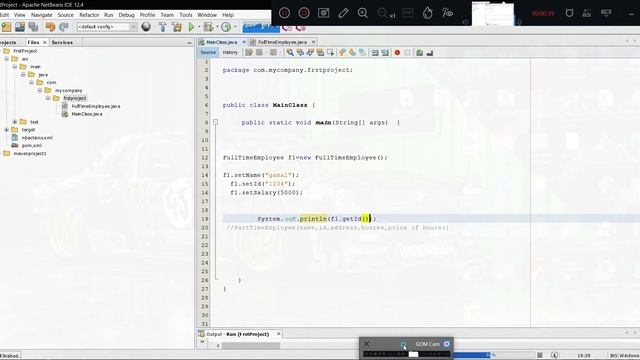Viewport: 640px width, 360px height.
Task: Click the red Start Macro Recording icon
Action: 397,52
